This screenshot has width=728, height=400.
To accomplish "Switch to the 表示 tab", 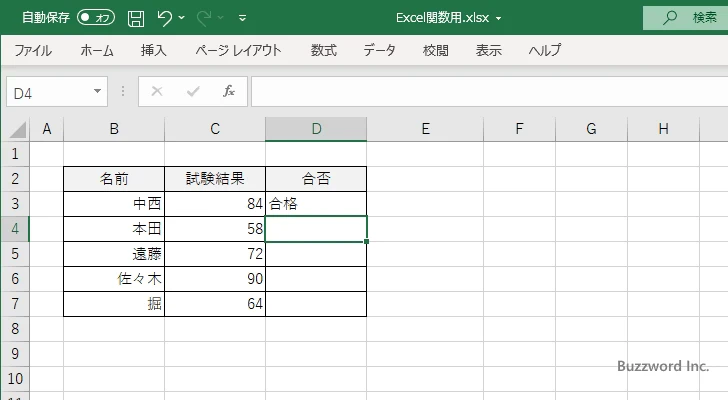I will click(488, 50).
